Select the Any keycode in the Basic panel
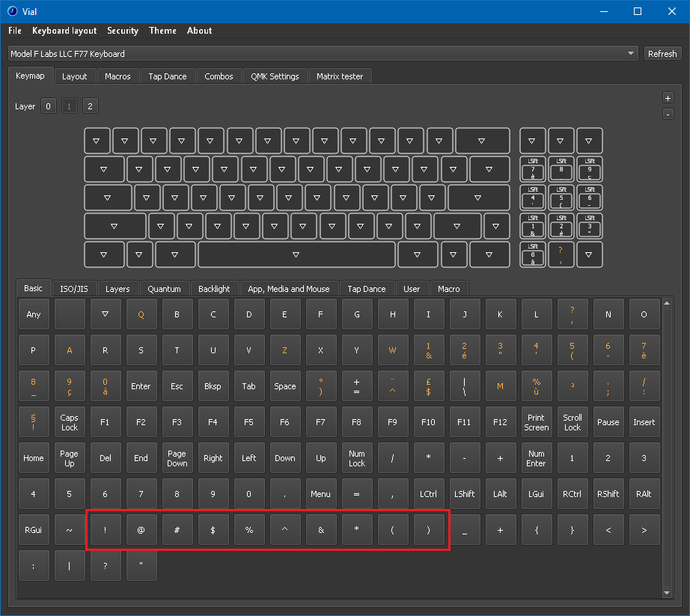Screen dimensions: 690x616 pyautogui.click(x=33, y=314)
